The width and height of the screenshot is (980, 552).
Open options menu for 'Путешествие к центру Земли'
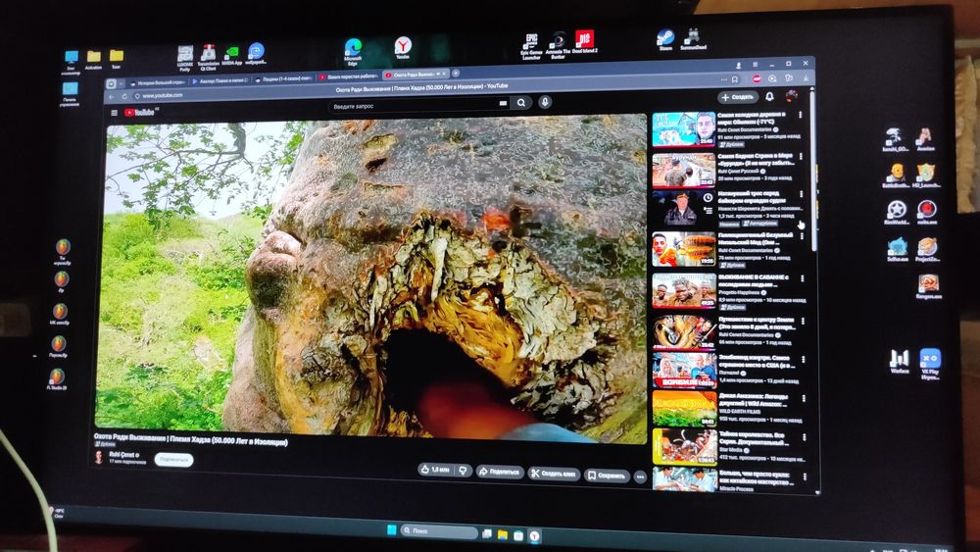tap(804, 322)
